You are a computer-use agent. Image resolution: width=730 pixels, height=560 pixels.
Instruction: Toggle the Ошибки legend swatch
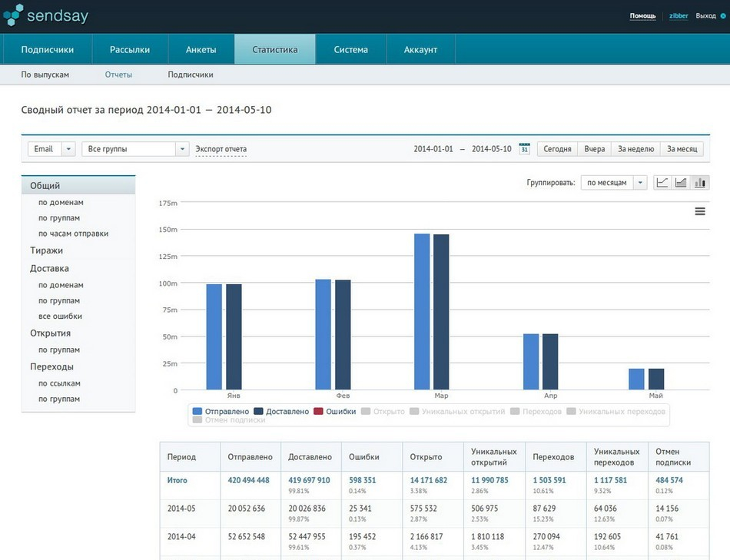[x=318, y=412]
